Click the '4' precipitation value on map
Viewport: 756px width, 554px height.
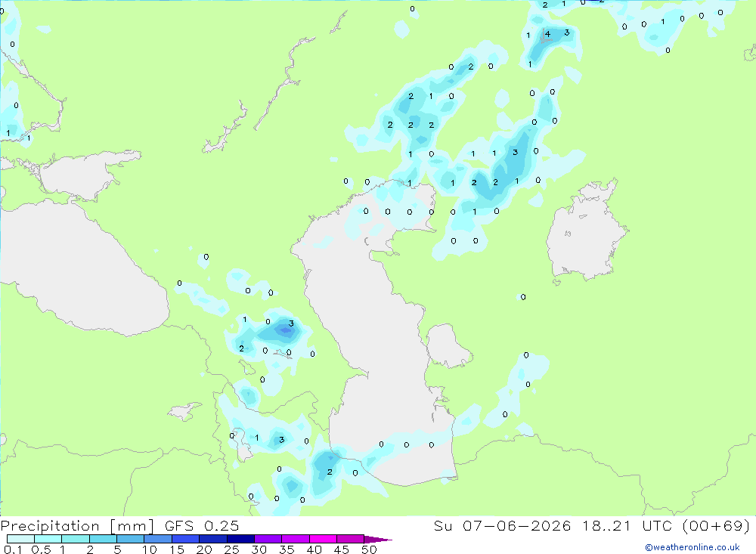pyautogui.click(x=547, y=34)
